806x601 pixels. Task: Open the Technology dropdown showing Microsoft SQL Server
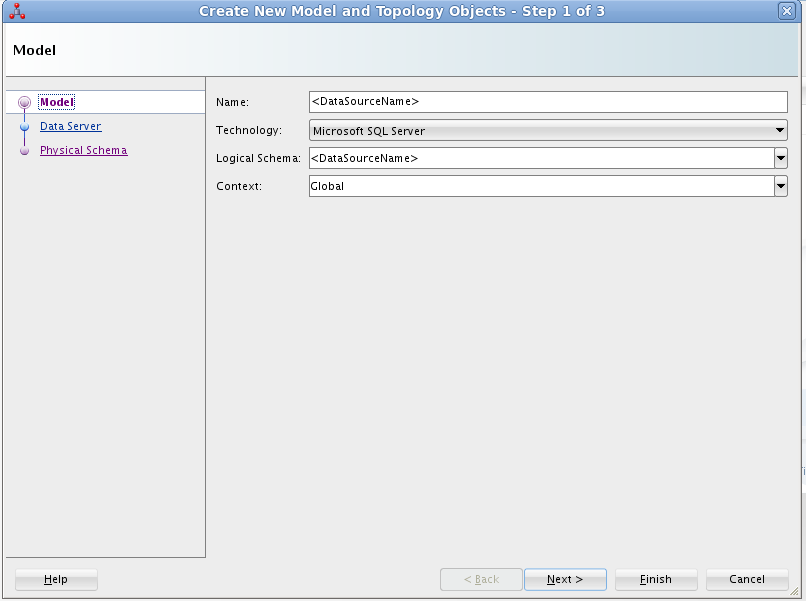[548, 131]
